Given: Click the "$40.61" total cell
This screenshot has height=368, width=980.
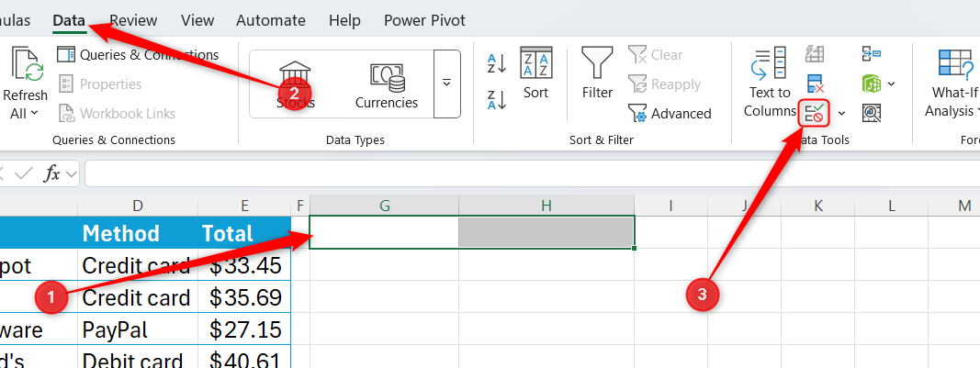Looking at the screenshot, I should (244, 358).
